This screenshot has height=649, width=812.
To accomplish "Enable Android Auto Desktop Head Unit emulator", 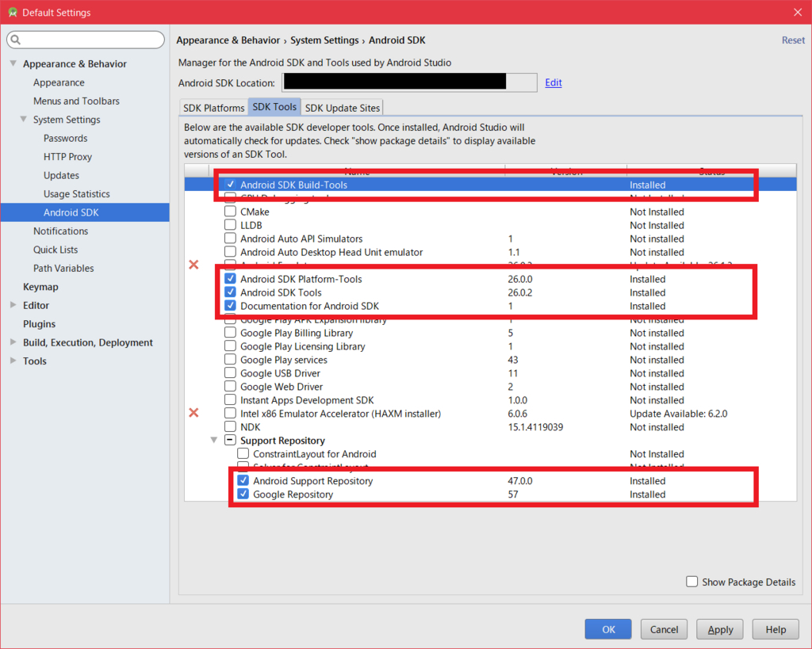I will pyautogui.click(x=231, y=252).
